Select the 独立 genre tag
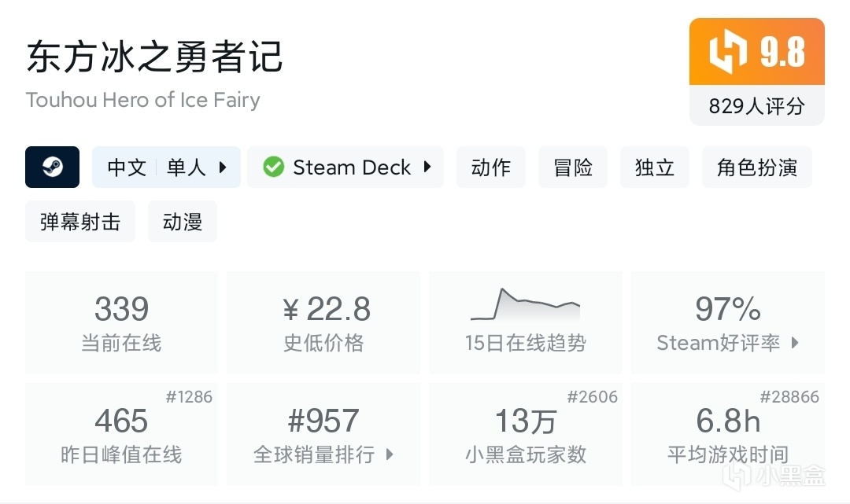 tap(655, 167)
